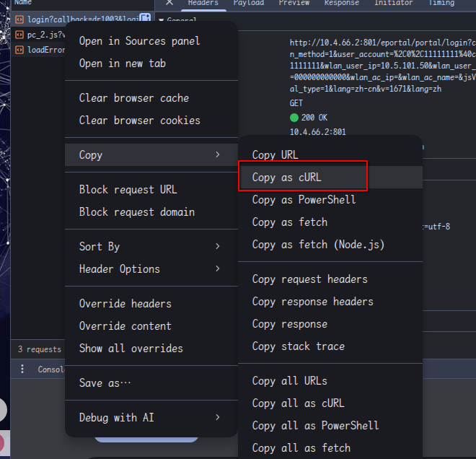The height and width of the screenshot is (459, 476).
Task: Select Copy as fetch (Node.js)
Action: point(330,245)
